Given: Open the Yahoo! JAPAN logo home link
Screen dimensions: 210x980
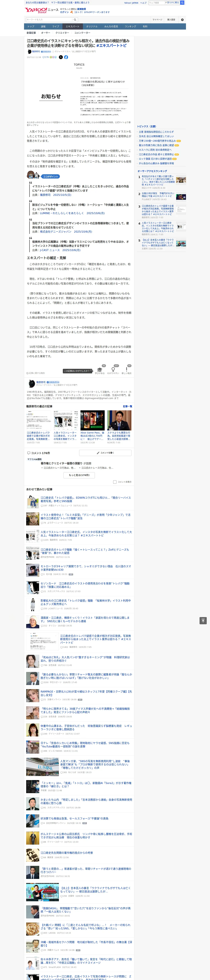Looking at the screenshot, I should point(36,10).
